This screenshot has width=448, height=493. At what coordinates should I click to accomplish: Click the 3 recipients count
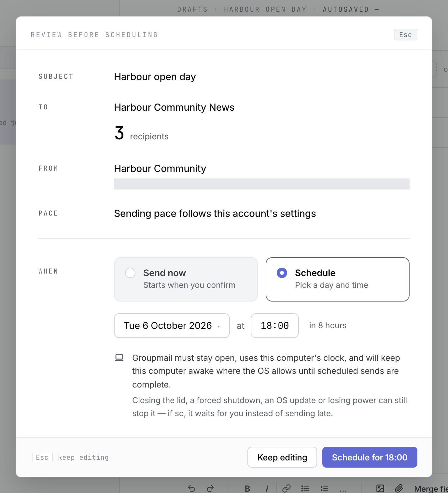142,134
